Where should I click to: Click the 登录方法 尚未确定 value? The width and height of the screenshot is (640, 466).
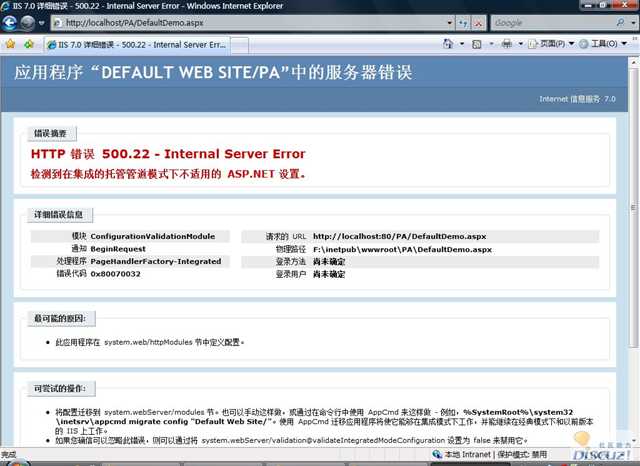pos(329,262)
